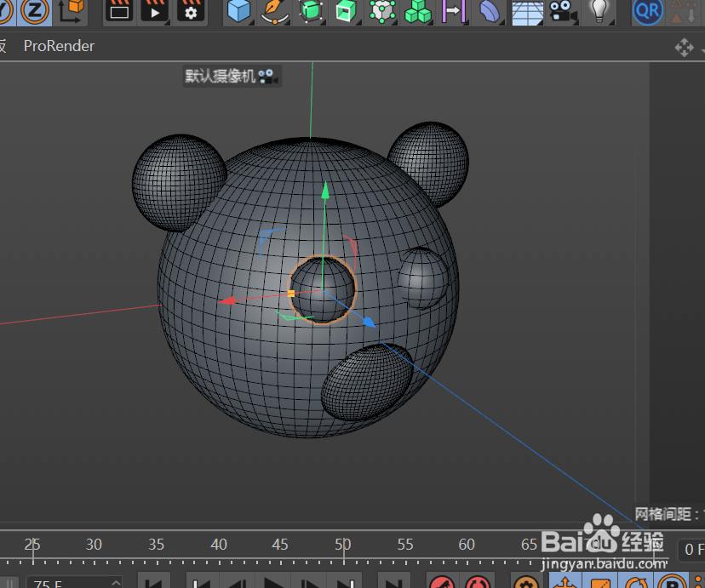The image size is (705, 588).
Task: Render to Picture Viewer
Action: pyautogui.click(x=155, y=11)
